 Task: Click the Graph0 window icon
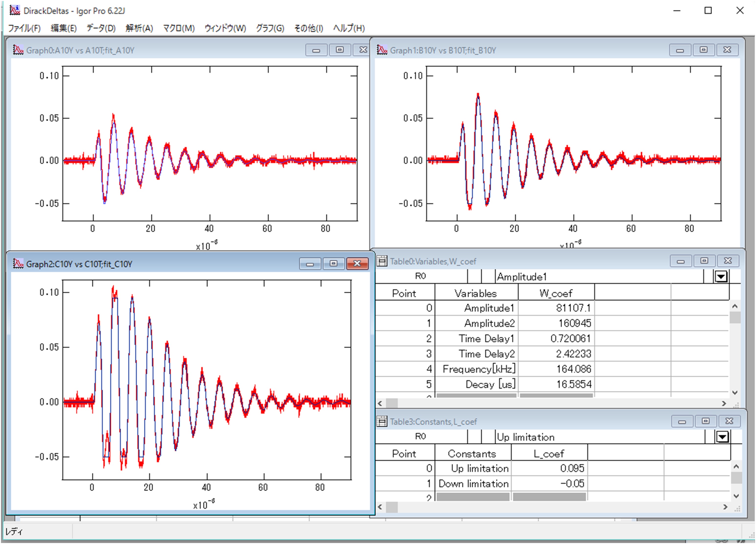[18, 50]
